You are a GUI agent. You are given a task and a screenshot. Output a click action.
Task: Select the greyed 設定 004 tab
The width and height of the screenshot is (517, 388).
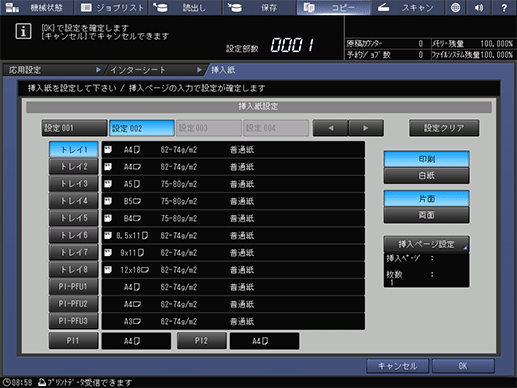pyautogui.click(x=276, y=128)
